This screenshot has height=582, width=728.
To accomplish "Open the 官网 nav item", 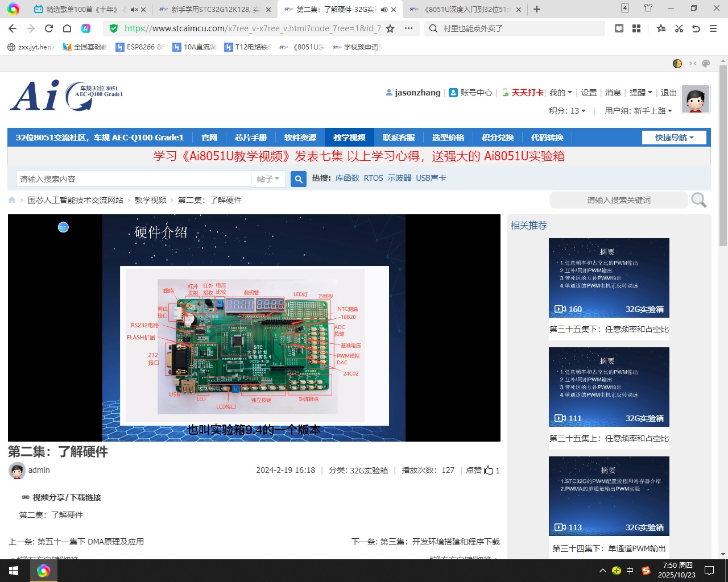I will pyautogui.click(x=209, y=138).
